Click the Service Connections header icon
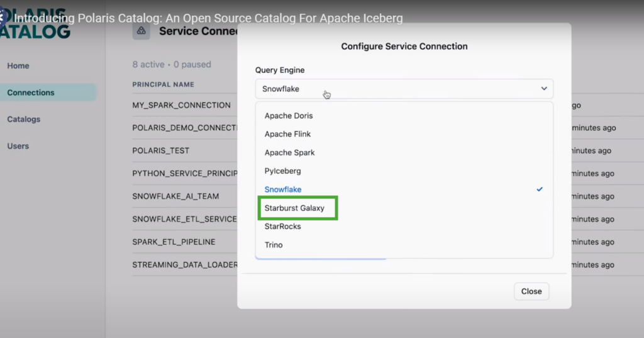644x338 pixels. pyautogui.click(x=142, y=31)
